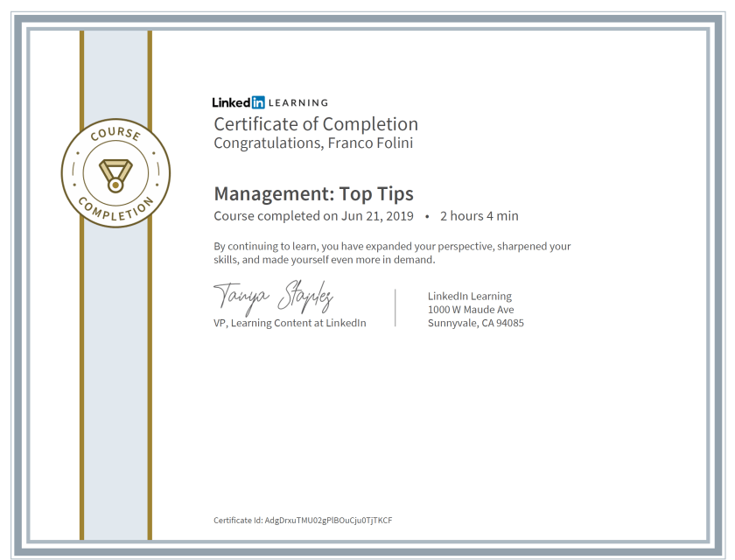Click the vertical divider beside the signature
This screenshot has width=735, height=560.
point(395,308)
